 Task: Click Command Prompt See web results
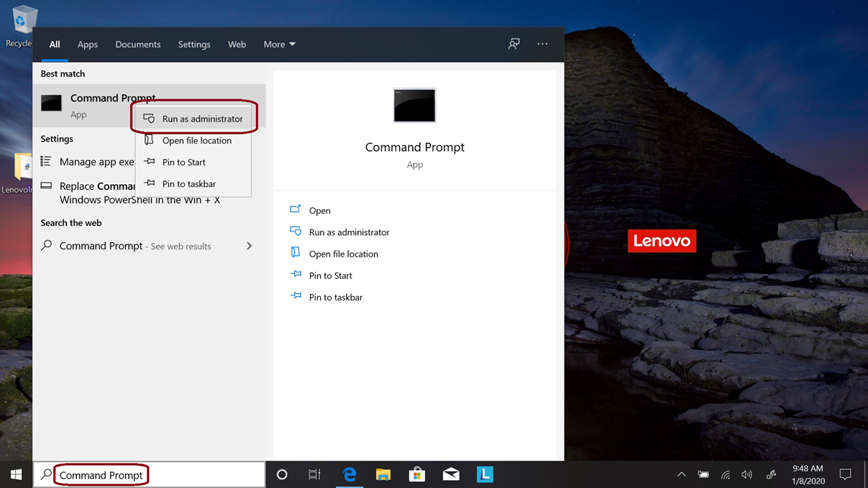coord(135,246)
